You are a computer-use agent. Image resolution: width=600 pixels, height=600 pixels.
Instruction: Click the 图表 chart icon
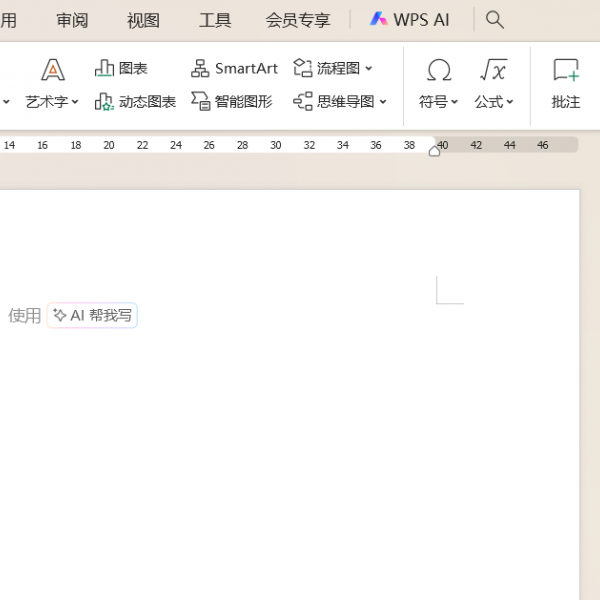(105, 68)
